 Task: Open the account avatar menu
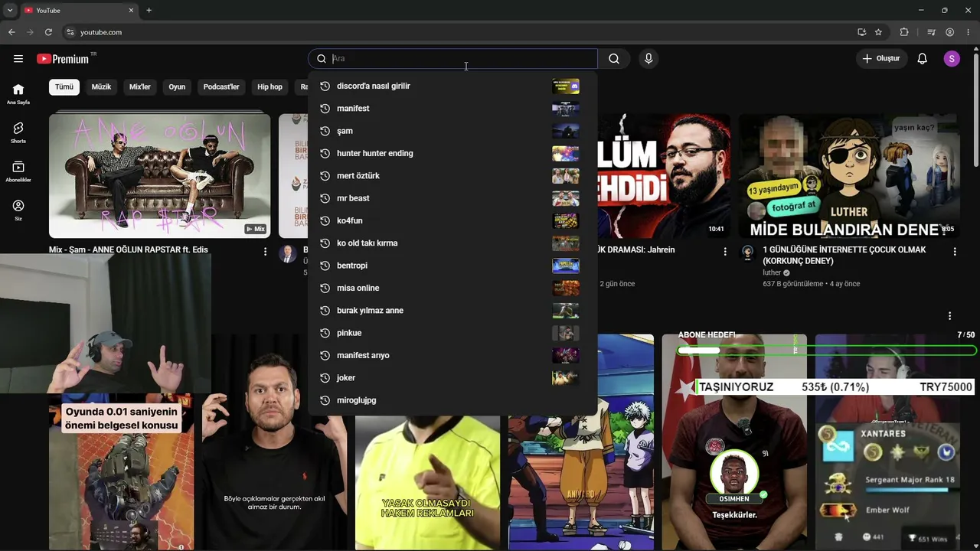[x=952, y=59]
